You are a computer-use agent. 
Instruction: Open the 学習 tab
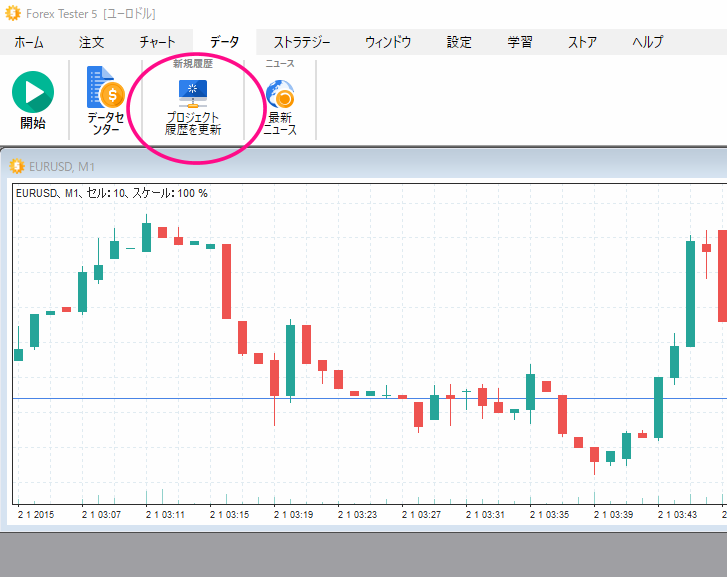click(x=520, y=42)
